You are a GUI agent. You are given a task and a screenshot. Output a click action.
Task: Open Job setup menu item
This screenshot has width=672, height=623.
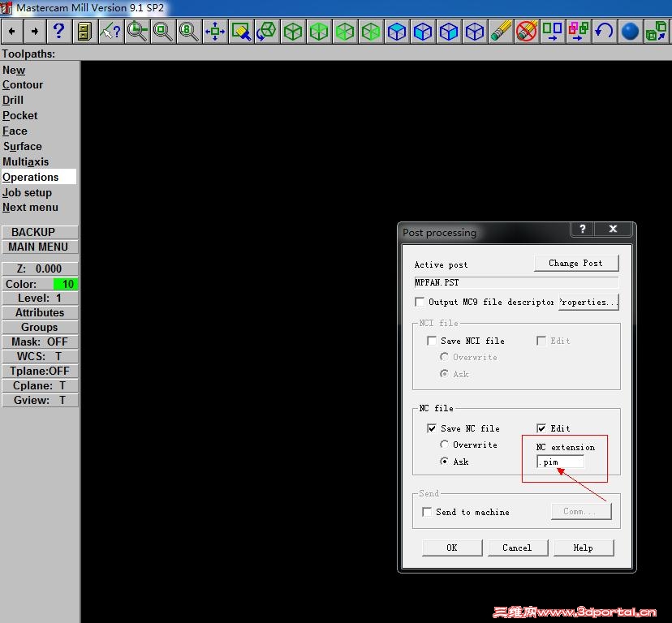[x=27, y=193]
